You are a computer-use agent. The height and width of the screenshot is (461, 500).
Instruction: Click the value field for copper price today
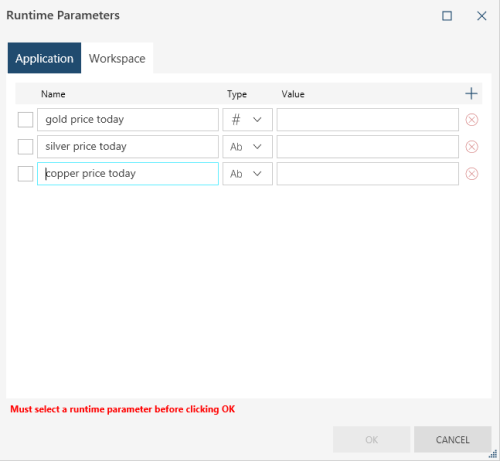[367, 174]
